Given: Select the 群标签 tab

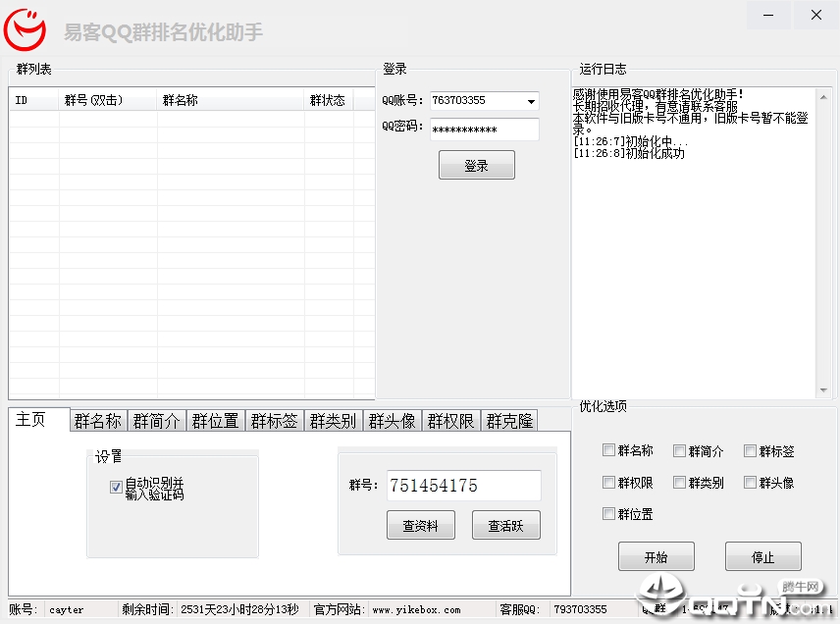Looking at the screenshot, I should point(275,421).
